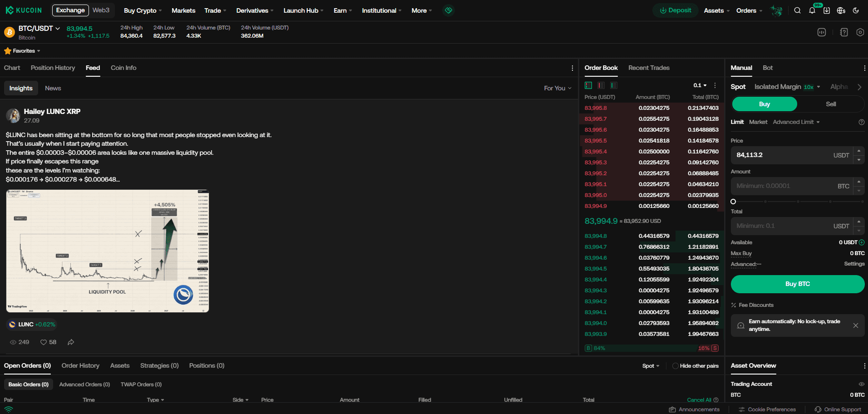Open feed panel three-dot menu

pyautogui.click(x=572, y=68)
